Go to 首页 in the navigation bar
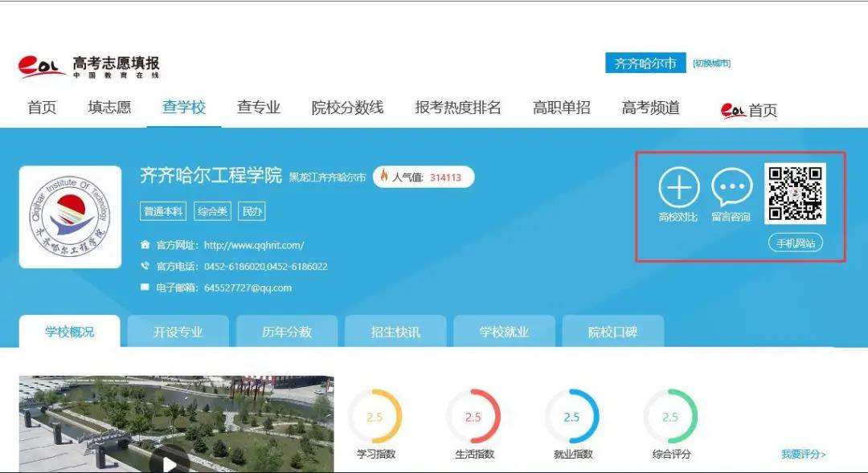The image size is (868, 473). [x=42, y=108]
